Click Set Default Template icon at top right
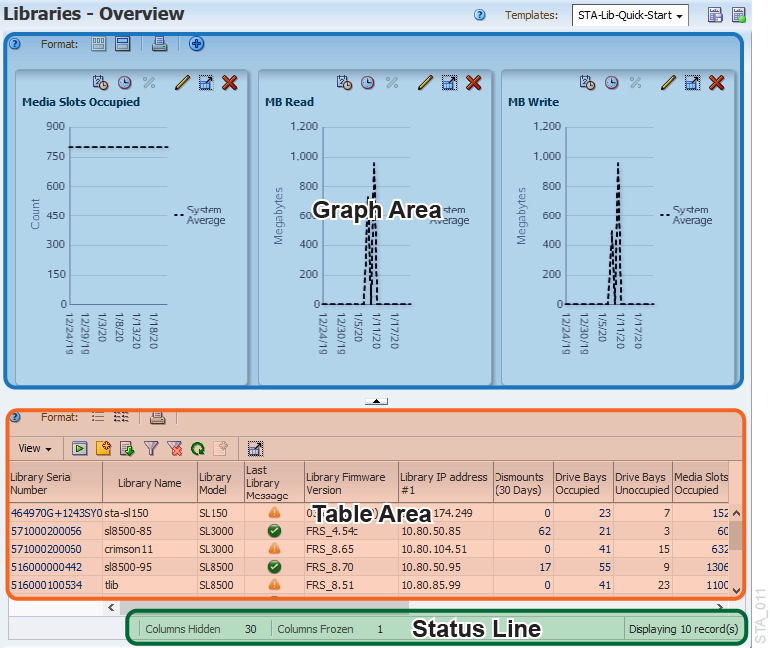Image resolution: width=770 pixels, height=648 pixels. pos(739,15)
